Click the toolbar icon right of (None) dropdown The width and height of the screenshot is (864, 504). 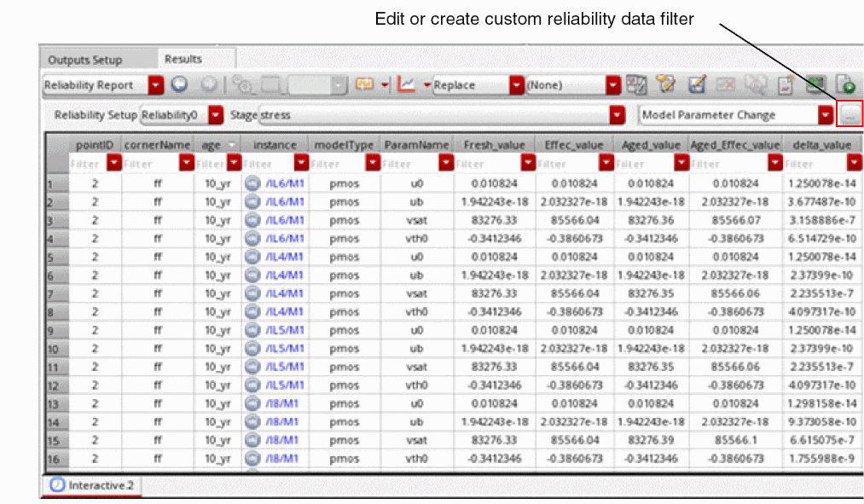pyautogui.click(x=636, y=85)
